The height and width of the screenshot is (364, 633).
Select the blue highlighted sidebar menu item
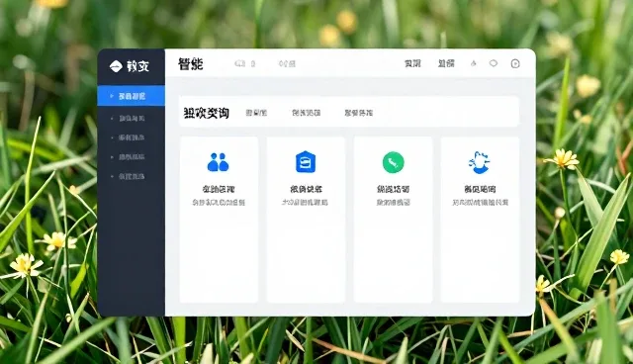(132, 96)
